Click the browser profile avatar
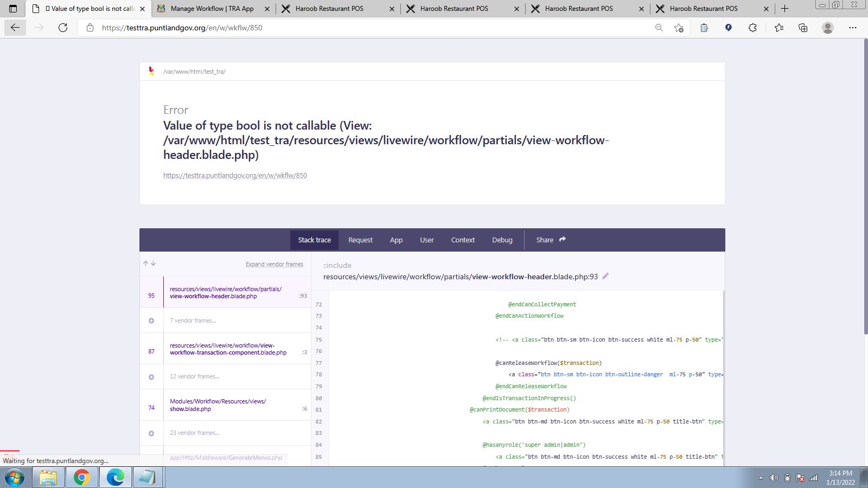This screenshot has height=488, width=868. 827,28
